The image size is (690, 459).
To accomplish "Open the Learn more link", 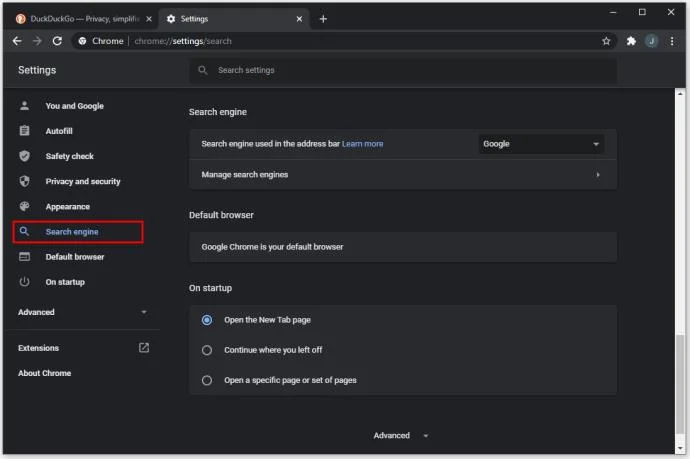I will [363, 144].
